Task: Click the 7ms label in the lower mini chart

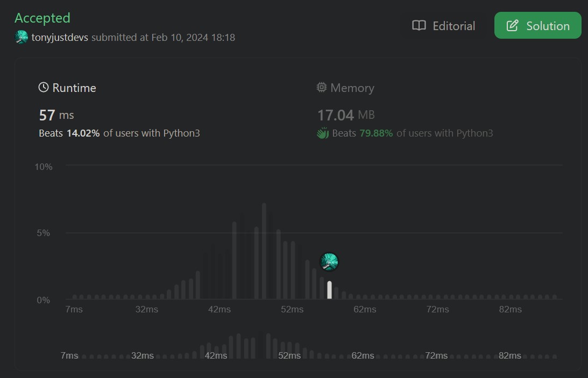Action: pos(69,355)
